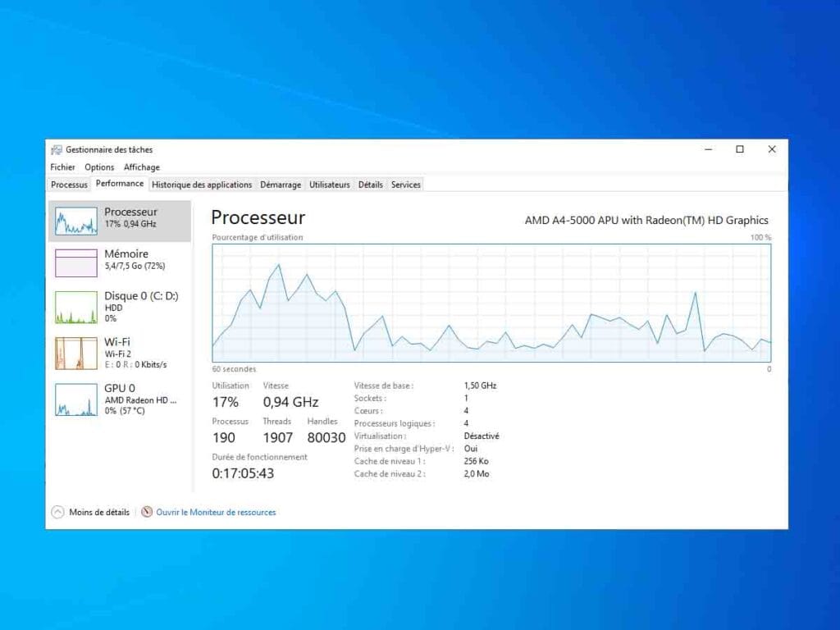
Task: Click the Task Manager title bar icon
Action: (56, 149)
